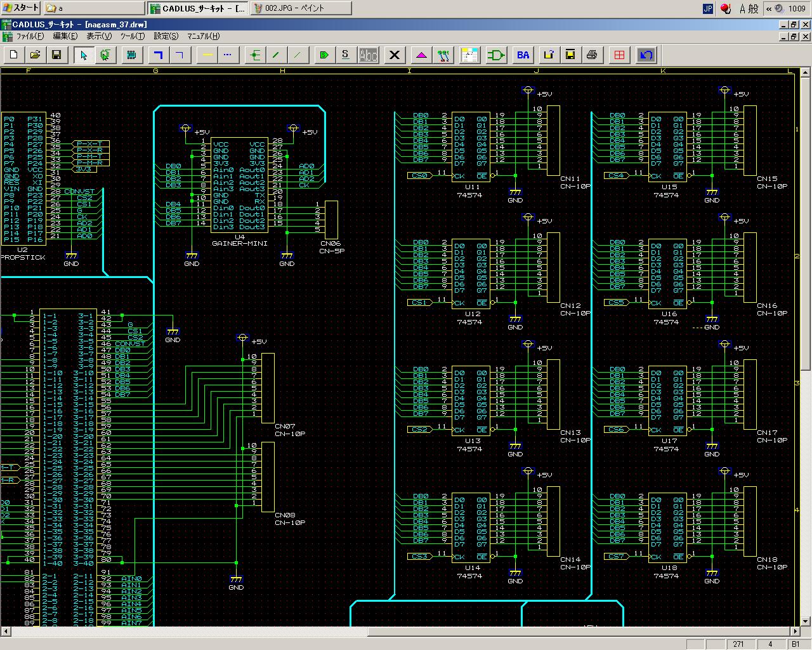Print the schematic with printer icon
The width and height of the screenshot is (812, 650).
pyautogui.click(x=592, y=55)
